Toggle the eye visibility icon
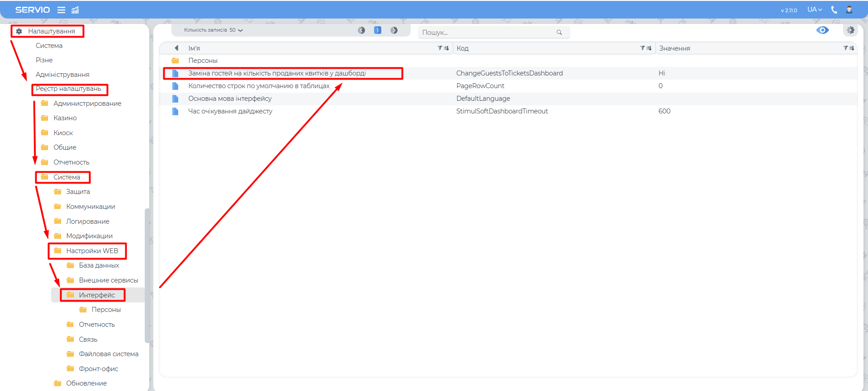Viewport: 868px width, 391px height. pyautogui.click(x=822, y=30)
